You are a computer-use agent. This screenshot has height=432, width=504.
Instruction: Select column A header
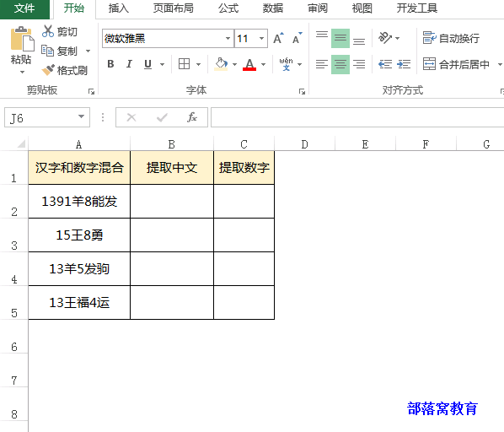79,144
